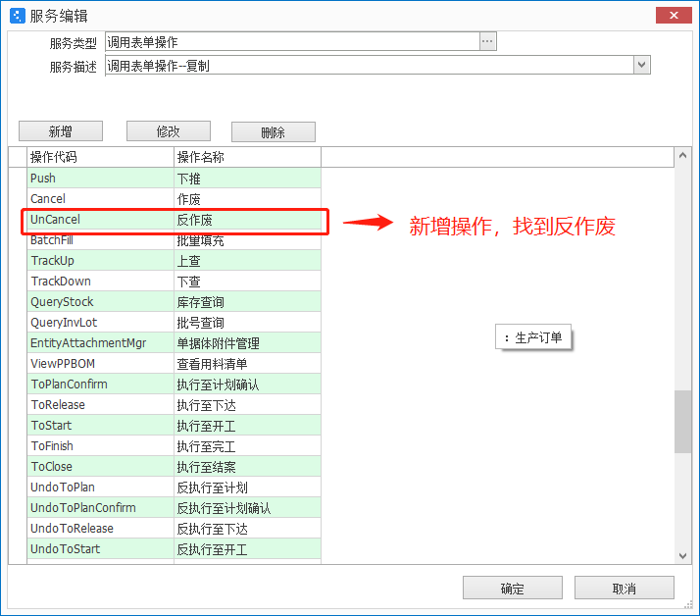700x616 pixels.
Task: Select the ToRelease code cell
Action: 100,404
